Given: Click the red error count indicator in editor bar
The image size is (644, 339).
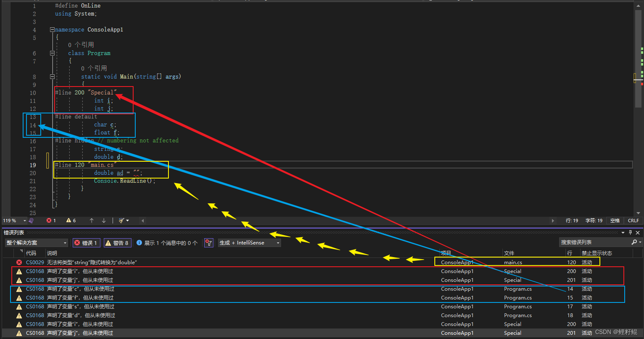Looking at the screenshot, I should [x=51, y=221].
